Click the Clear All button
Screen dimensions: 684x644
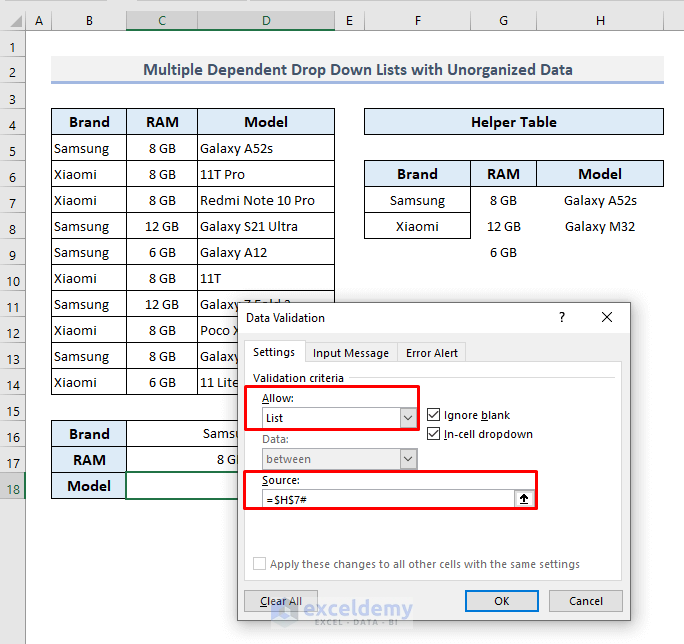point(281,601)
